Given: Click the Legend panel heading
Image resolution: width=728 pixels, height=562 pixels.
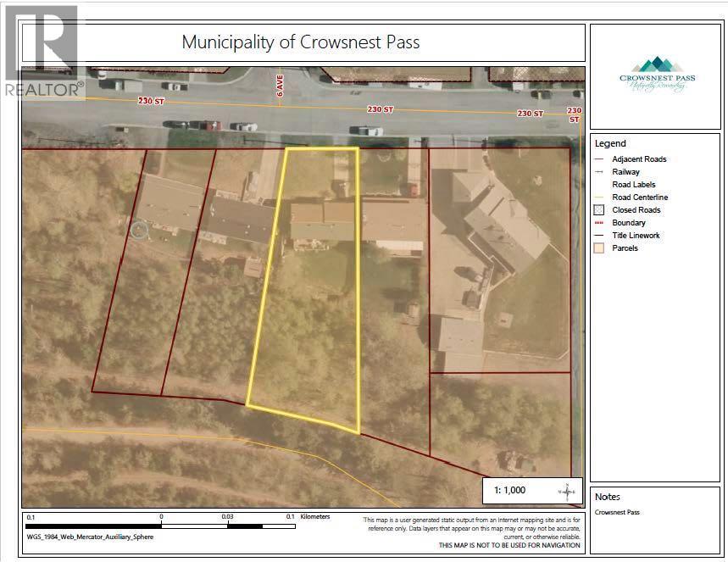Looking at the screenshot, I should pos(610,143).
